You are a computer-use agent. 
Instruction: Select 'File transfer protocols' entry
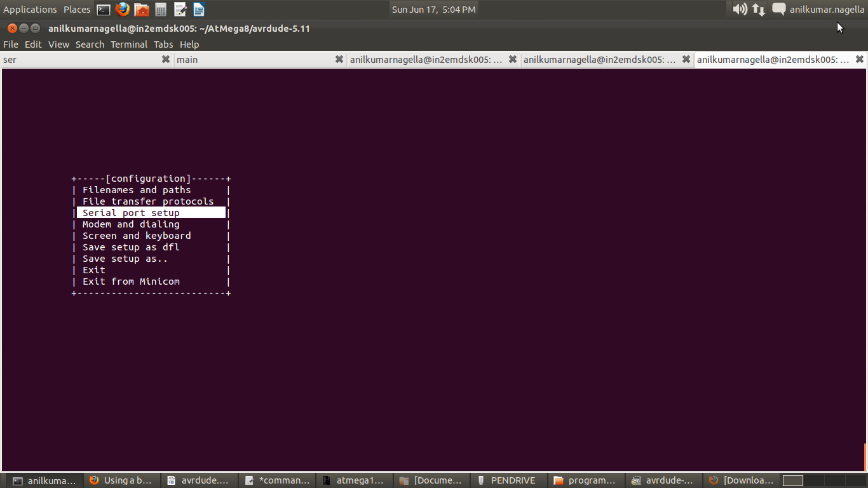[x=148, y=201]
